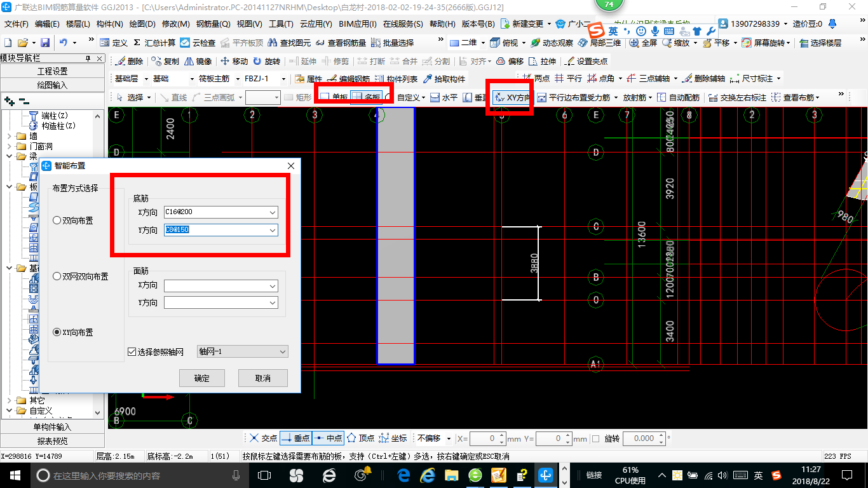
Task: Start 云检查 cloud check
Action: pyautogui.click(x=198, y=43)
